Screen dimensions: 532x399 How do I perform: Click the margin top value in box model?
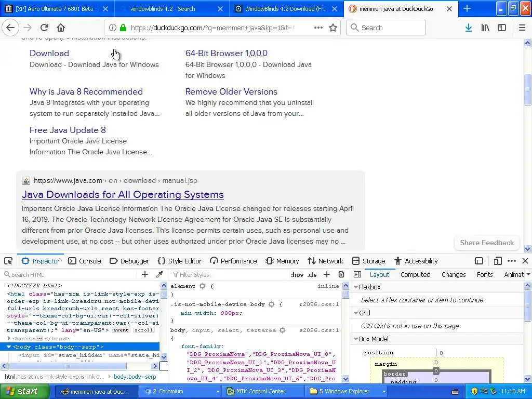click(x=436, y=363)
